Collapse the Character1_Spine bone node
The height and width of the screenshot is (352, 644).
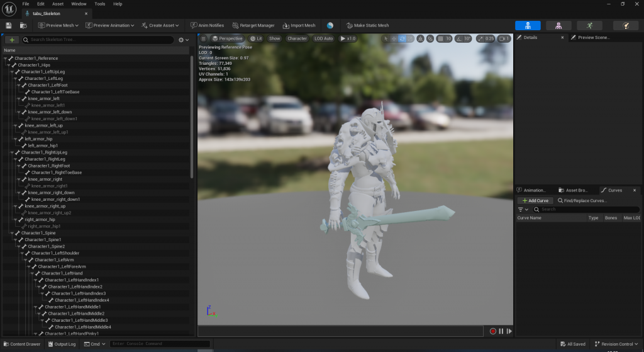[x=12, y=233]
